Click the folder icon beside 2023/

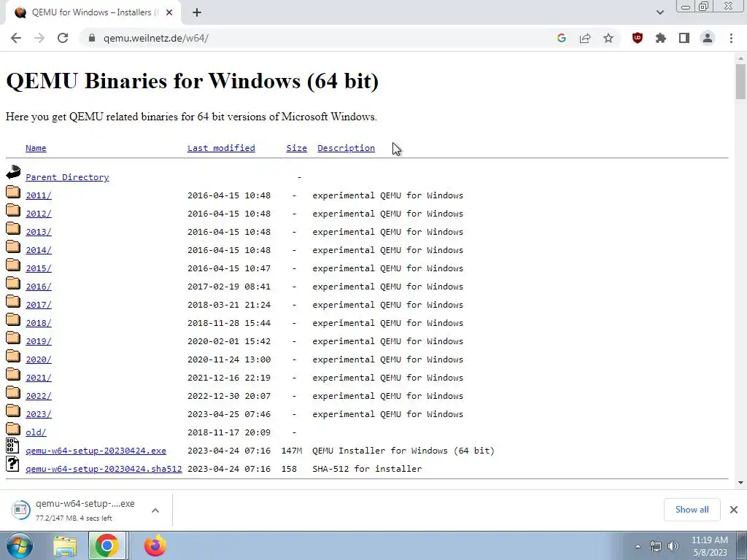pos(13,411)
